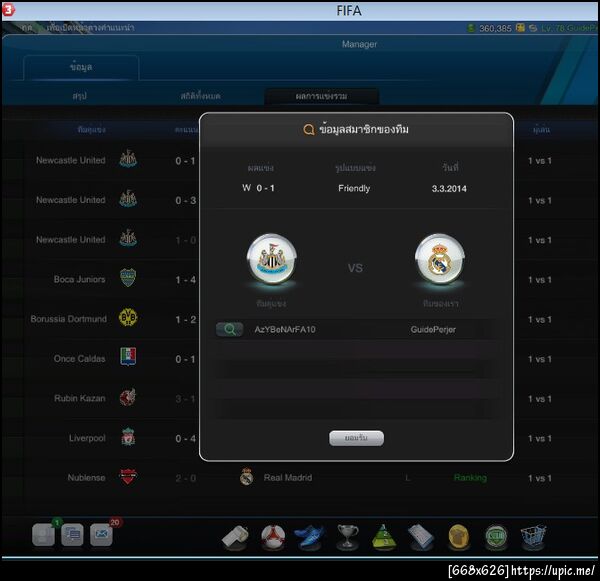The height and width of the screenshot is (581, 600).
Task: Click the 1 - 4 score for Boca Juniors
Action: click(x=186, y=280)
